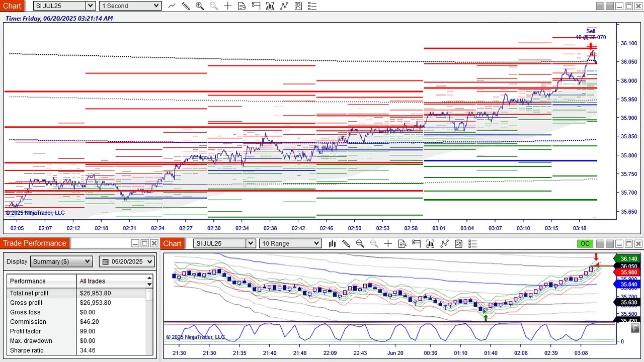Toggle chart trader icon in top chart toolbar
This screenshot has height=362, width=644.
tap(256, 6)
